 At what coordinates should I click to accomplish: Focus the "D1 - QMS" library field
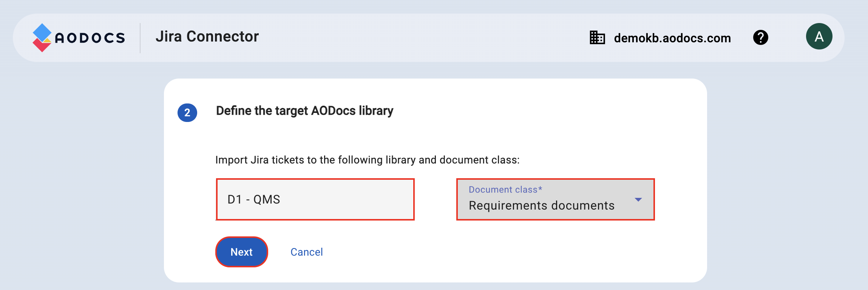(x=315, y=199)
